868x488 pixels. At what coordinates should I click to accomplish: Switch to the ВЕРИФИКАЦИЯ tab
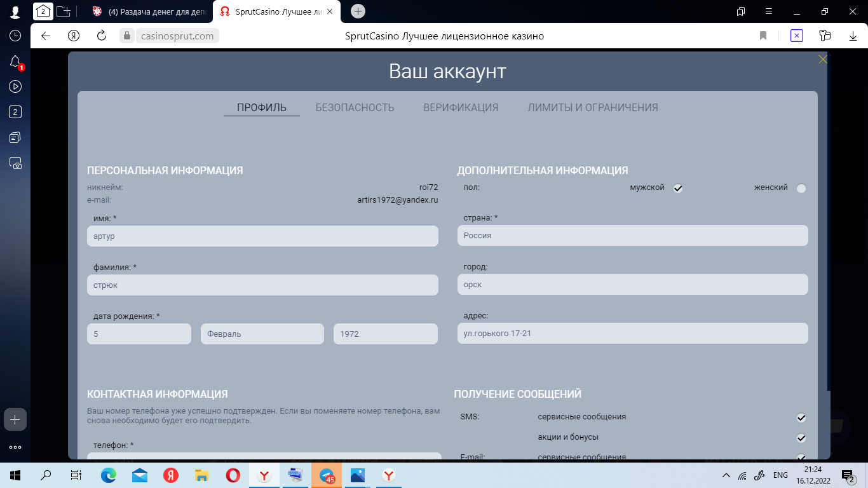tap(461, 107)
